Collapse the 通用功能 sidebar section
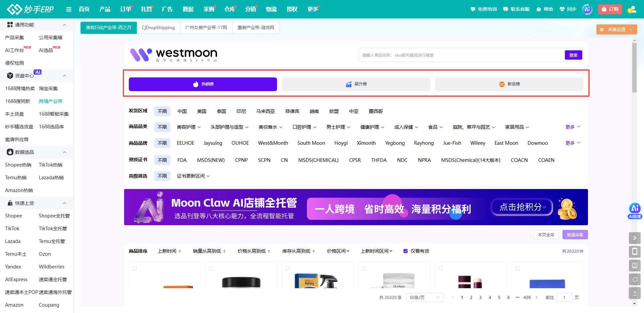Screen dimensions: 644x313 [64, 25]
